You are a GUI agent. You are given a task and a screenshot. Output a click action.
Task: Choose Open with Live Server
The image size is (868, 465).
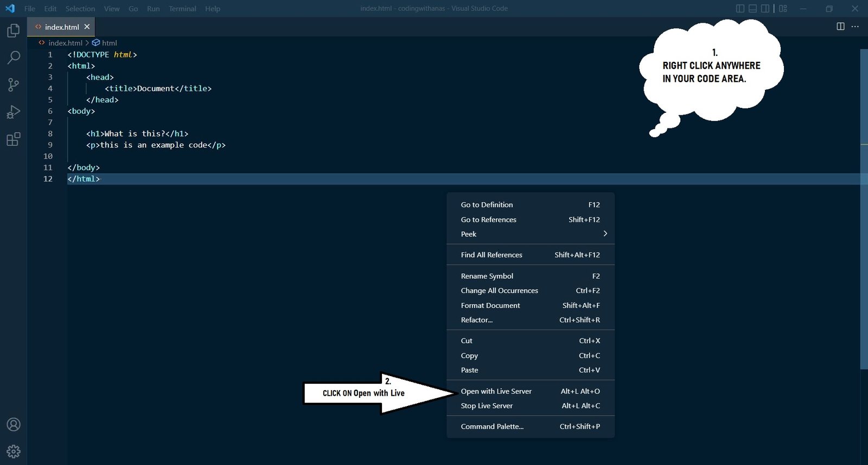tap(531, 391)
